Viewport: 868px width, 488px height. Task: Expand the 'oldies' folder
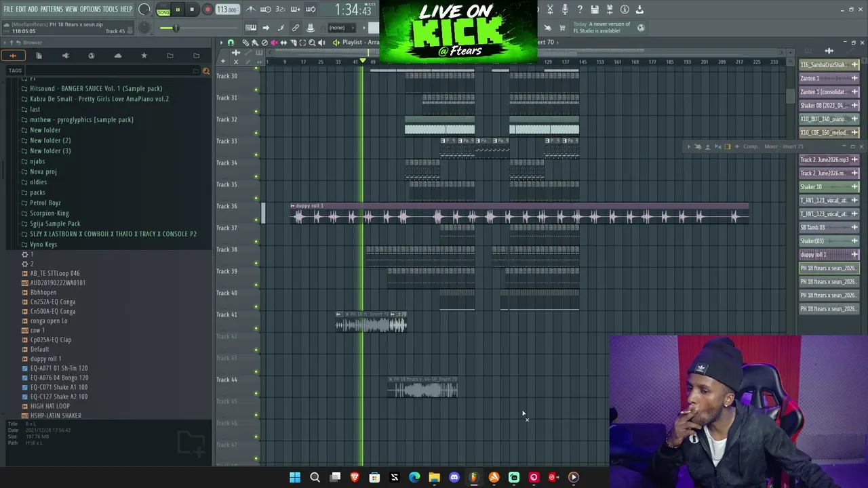[39, 182]
